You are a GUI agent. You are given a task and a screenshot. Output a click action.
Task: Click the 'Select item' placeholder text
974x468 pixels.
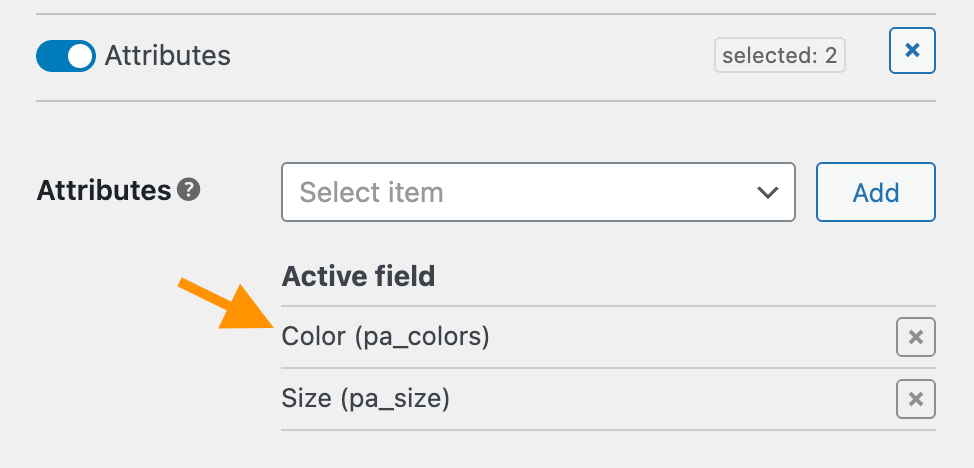tap(371, 192)
